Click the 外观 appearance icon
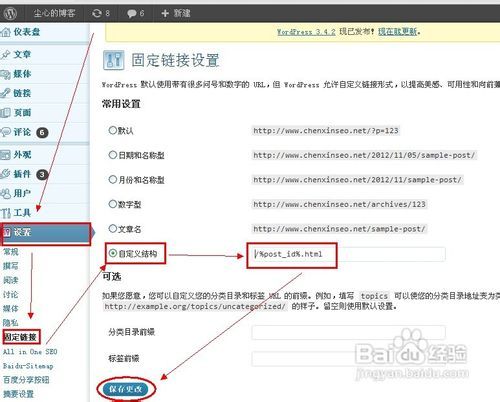Viewport: 500px width, 402px height. pyautogui.click(x=5, y=155)
